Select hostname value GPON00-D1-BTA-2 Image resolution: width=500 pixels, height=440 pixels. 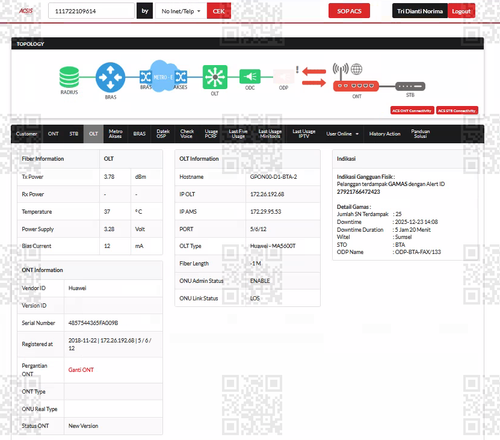point(273,177)
